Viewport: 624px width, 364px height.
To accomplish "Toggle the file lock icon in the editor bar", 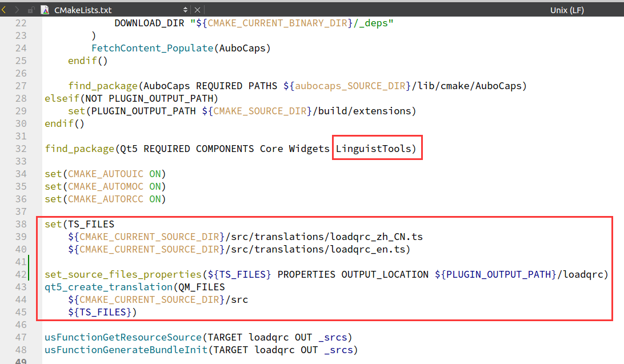I will (x=31, y=10).
